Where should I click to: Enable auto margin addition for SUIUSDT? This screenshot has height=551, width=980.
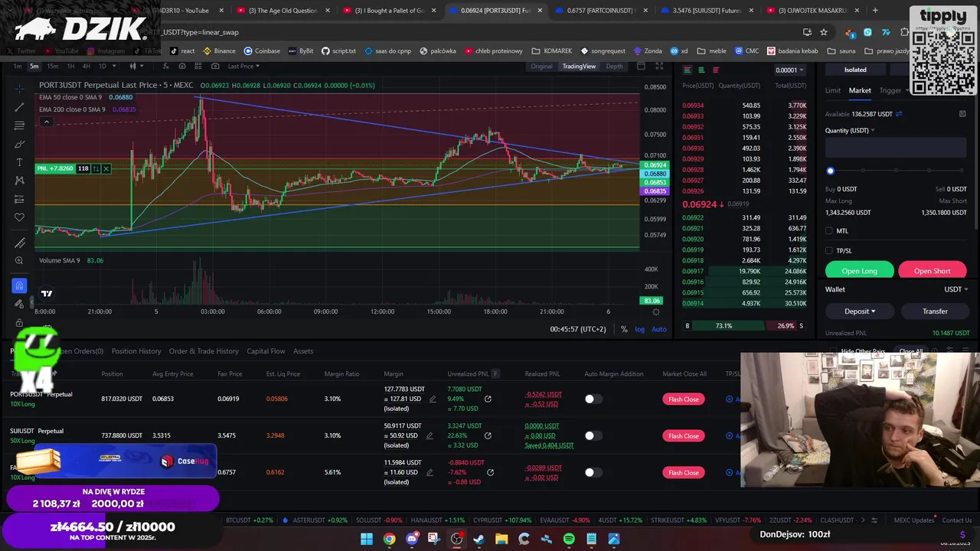click(593, 435)
